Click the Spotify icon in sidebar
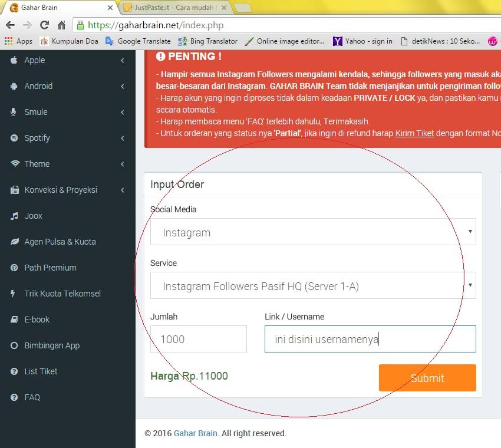 14,138
